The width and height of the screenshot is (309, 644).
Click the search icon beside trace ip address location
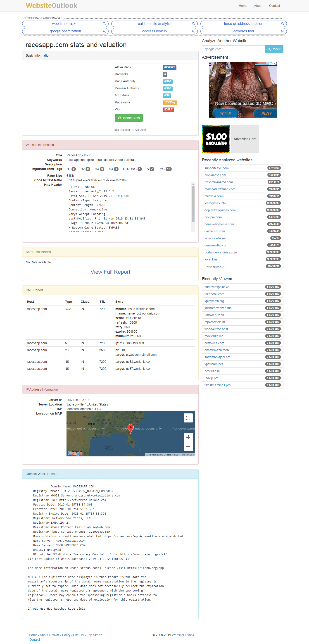(283, 24)
